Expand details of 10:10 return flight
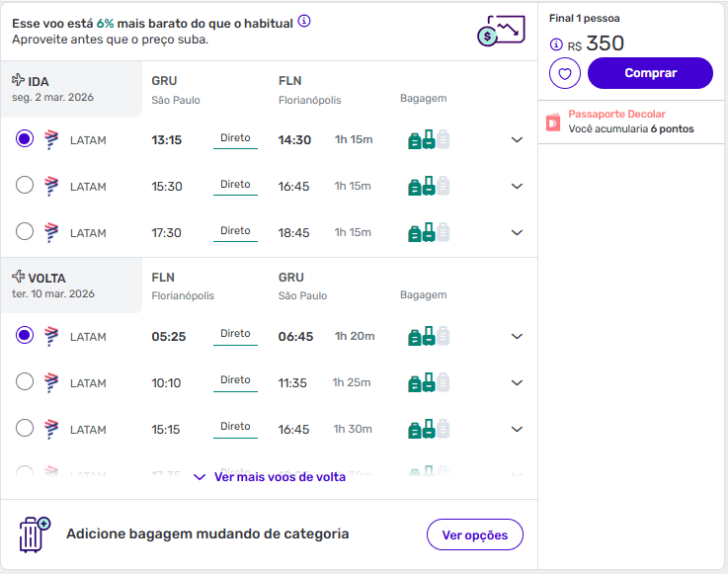Viewport: 728px width, 574px height. click(516, 383)
